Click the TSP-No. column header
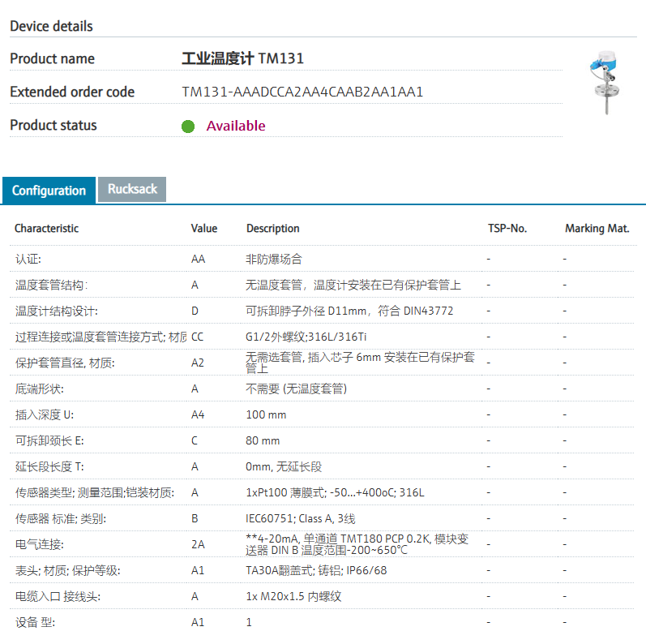Image resolution: width=646 pixels, height=644 pixels. [x=507, y=229]
